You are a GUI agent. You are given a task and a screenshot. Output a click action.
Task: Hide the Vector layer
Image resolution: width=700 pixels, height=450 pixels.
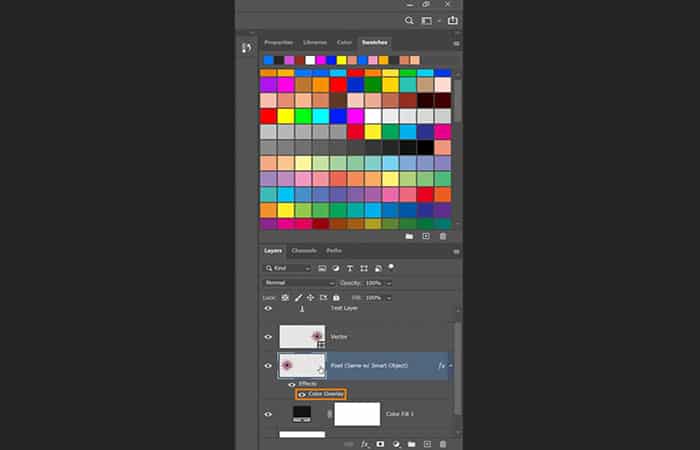tap(268, 337)
